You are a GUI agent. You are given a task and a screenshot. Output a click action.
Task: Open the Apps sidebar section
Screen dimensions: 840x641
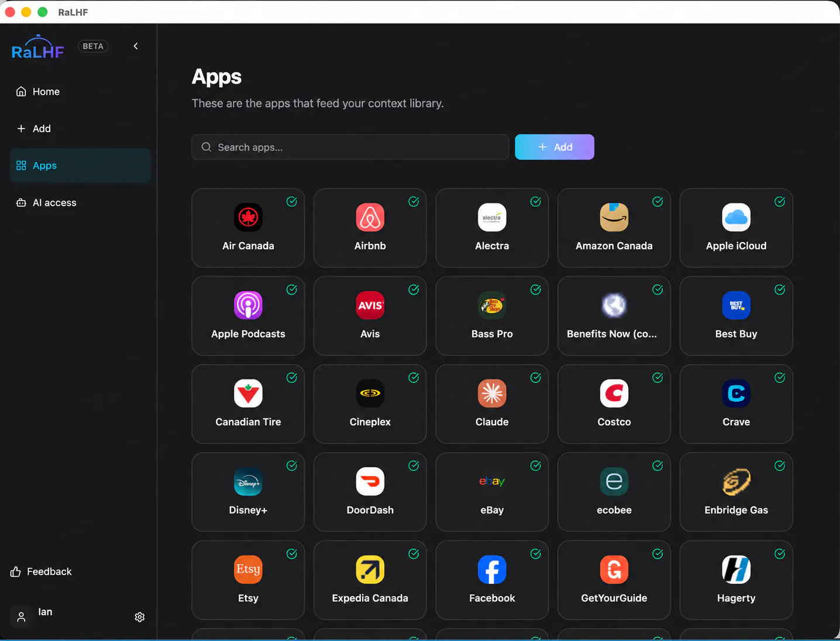click(x=80, y=166)
